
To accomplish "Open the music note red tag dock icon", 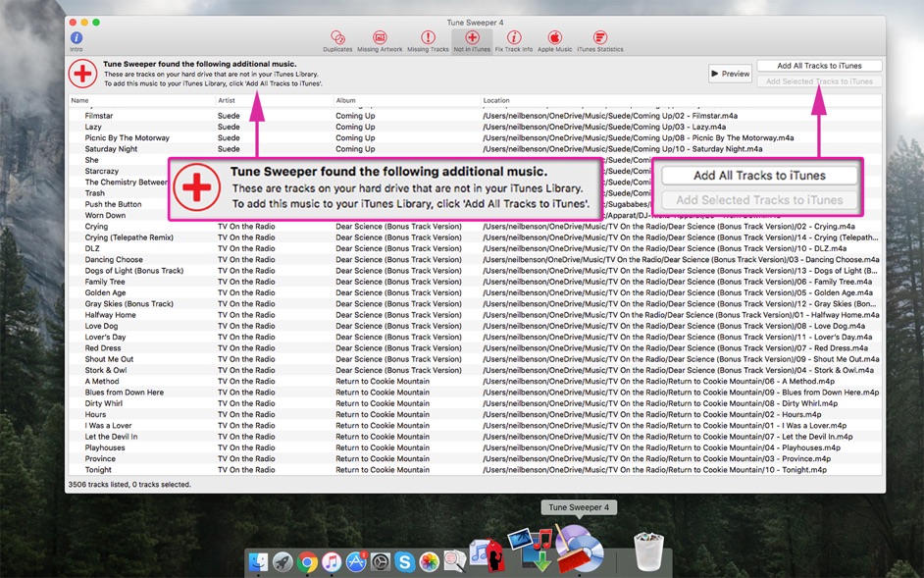I will 487,555.
